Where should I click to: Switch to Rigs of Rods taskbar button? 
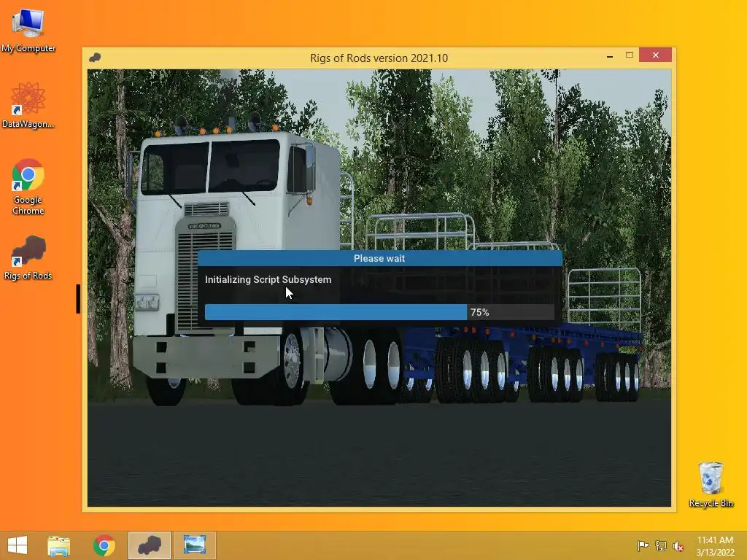pos(149,545)
